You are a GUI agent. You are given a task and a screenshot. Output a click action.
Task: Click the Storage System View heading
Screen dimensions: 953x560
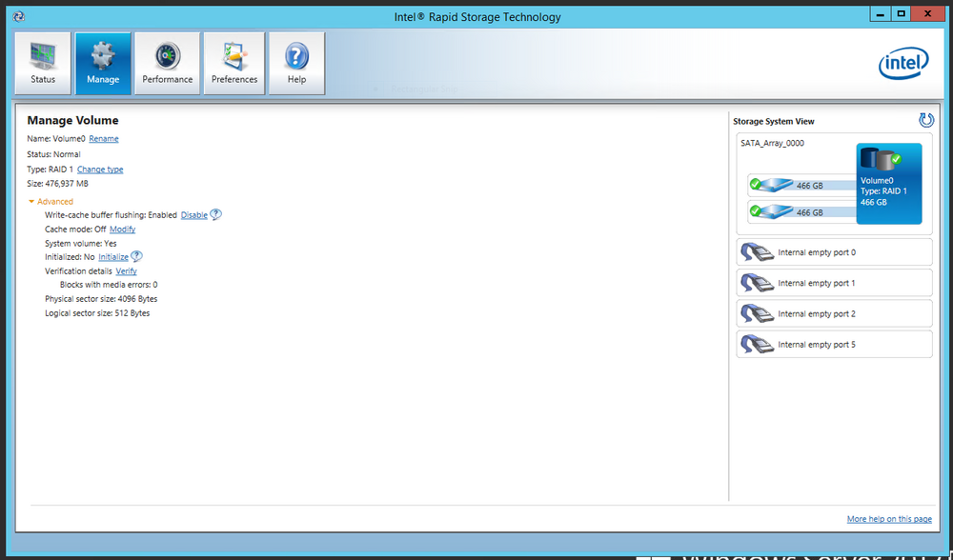click(774, 122)
